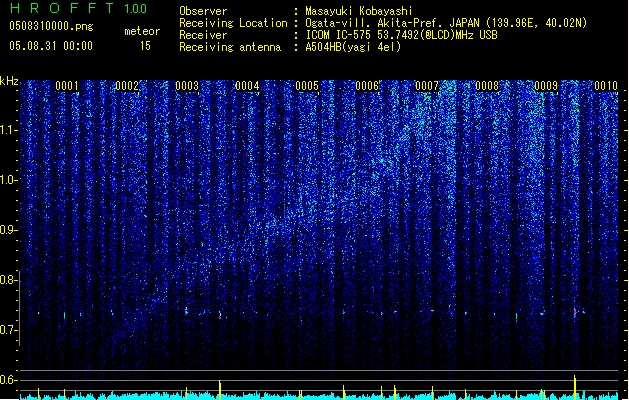Click the red meteor echo after marker 0009
The width and height of the screenshot is (629, 400).
[575, 311]
